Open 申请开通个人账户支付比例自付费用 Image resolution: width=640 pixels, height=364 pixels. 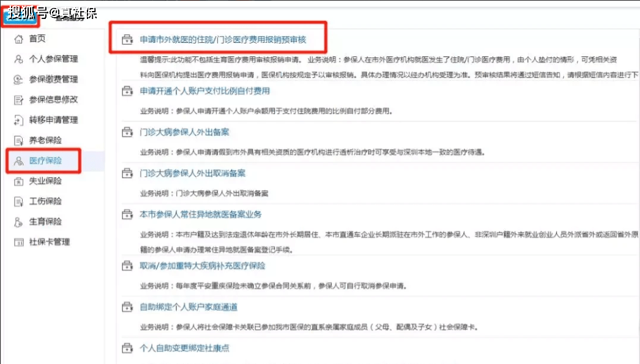(x=206, y=91)
